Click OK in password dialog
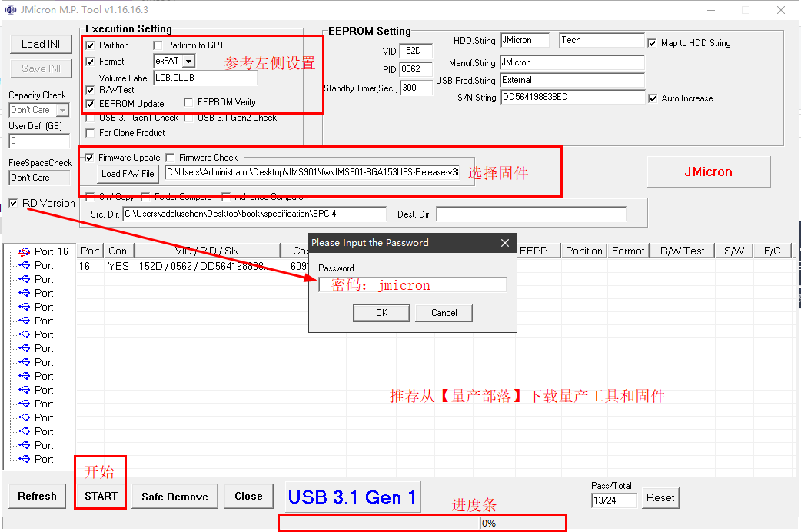 coord(381,313)
